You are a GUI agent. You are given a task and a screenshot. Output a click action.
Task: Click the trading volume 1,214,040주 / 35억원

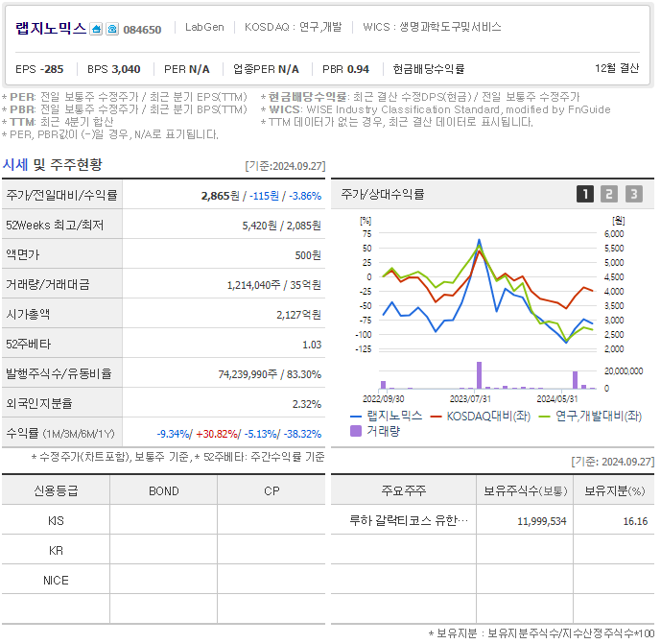click(274, 285)
